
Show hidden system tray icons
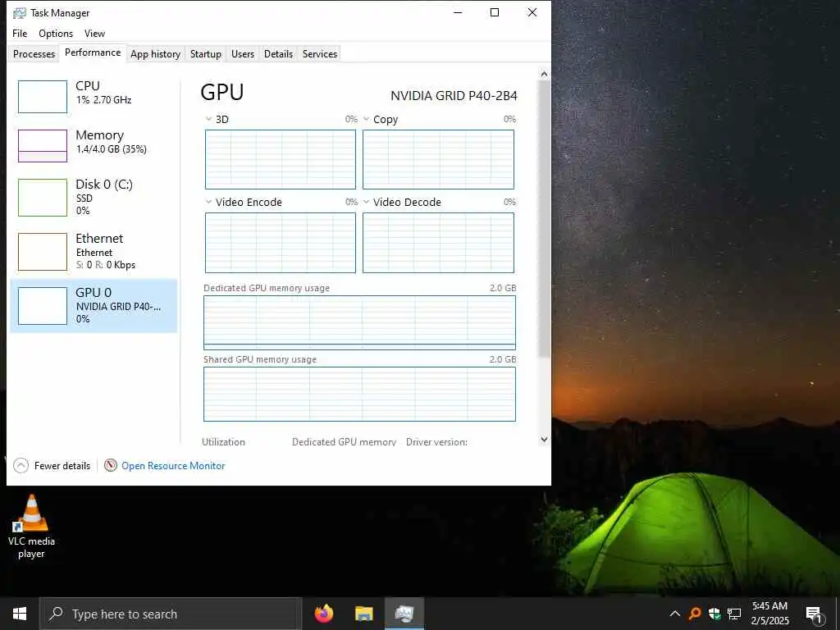(675, 614)
